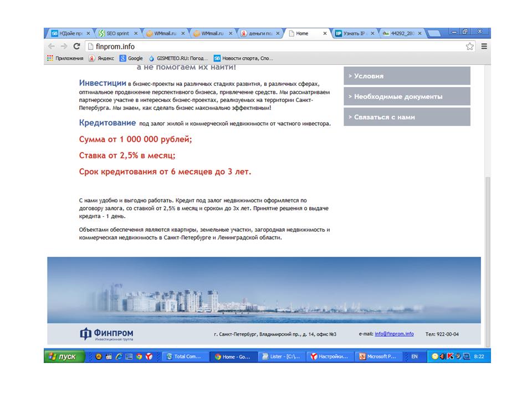
Task: Click the Инвестиции heading
Action: pos(103,83)
